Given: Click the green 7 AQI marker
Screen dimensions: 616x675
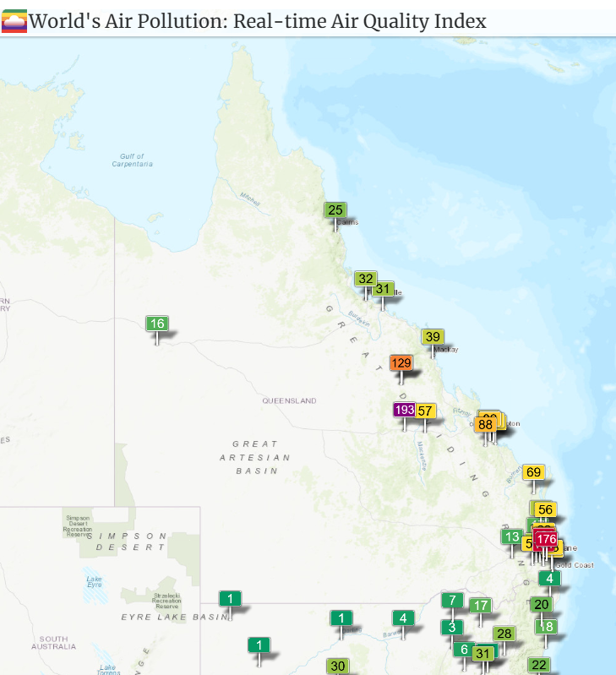Looking at the screenshot, I should (x=452, y=601).
